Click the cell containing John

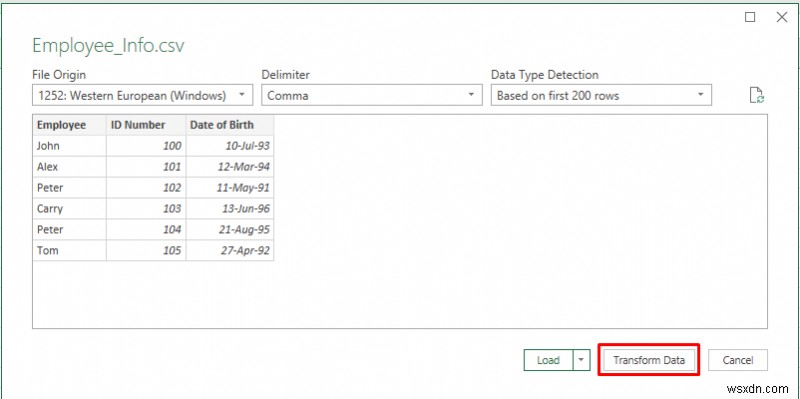(x=69, y=146)
